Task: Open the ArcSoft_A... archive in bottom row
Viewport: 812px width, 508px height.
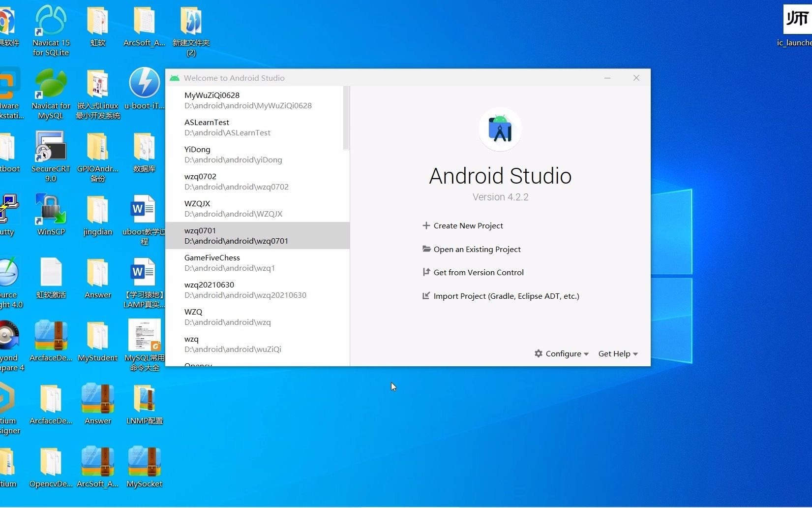Action: 98,467
